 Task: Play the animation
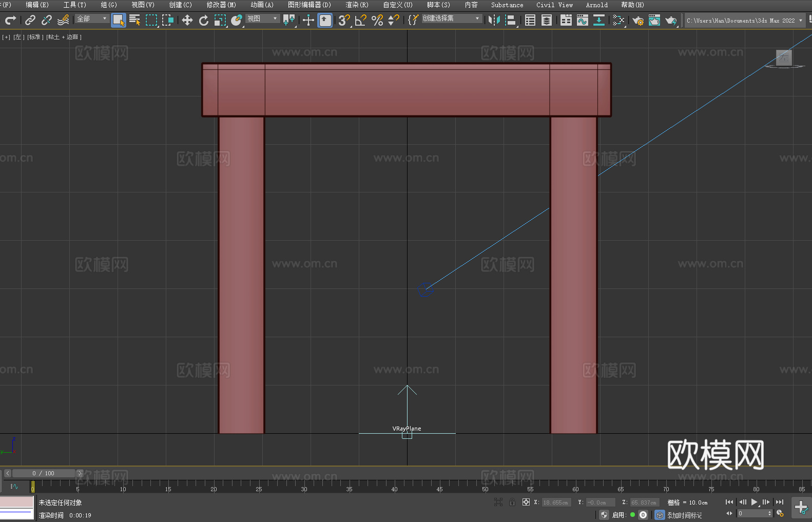coord(755,502)
